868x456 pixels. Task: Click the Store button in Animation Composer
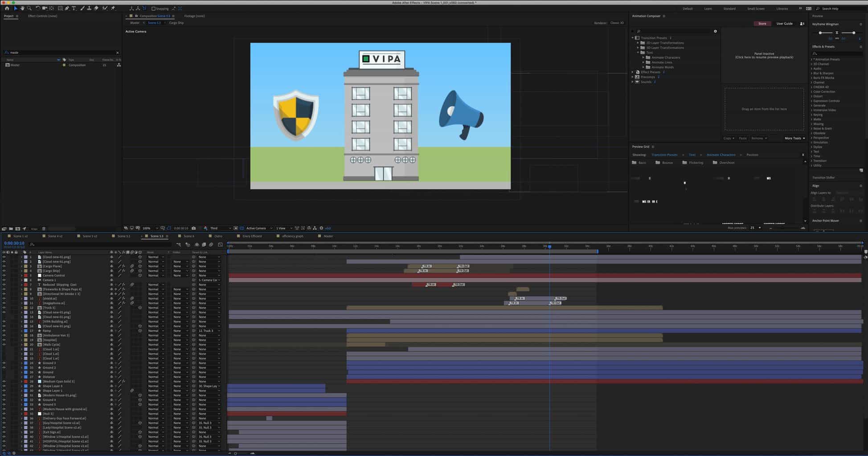tap(762, 24)
